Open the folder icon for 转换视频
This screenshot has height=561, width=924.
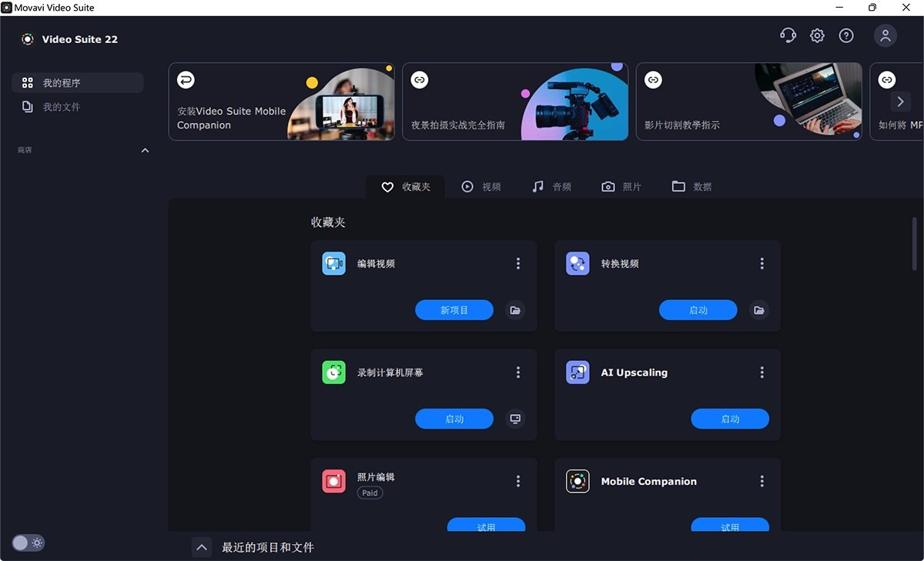click(x=759, y=310)
